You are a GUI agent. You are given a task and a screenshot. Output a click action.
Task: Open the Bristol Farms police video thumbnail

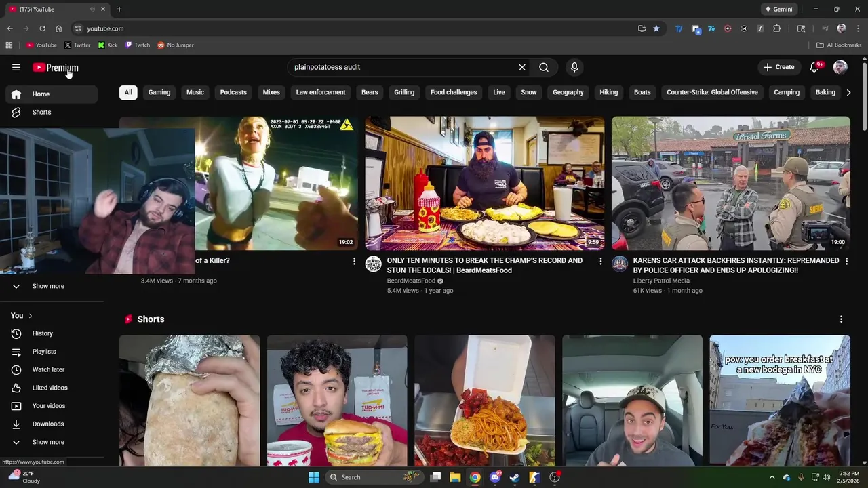(731, 183)
